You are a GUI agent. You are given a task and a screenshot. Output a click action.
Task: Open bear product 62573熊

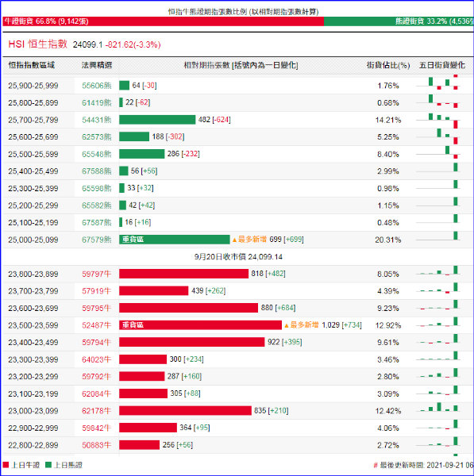click(x=97, y=137)
